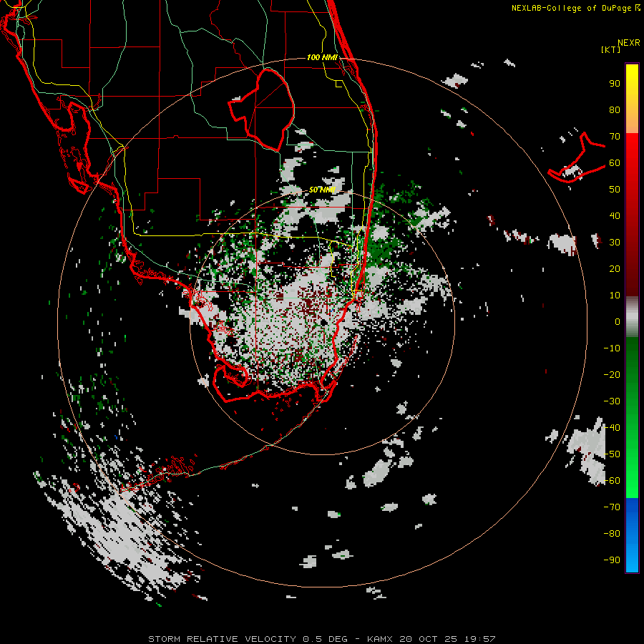Viewport: 644px width, 644px height.
Task: Select the -70 value on velocity scale
Action: [612, 507]
